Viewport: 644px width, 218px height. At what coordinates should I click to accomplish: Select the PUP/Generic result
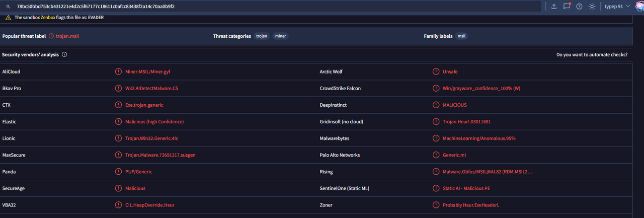[x=138, y=172]
